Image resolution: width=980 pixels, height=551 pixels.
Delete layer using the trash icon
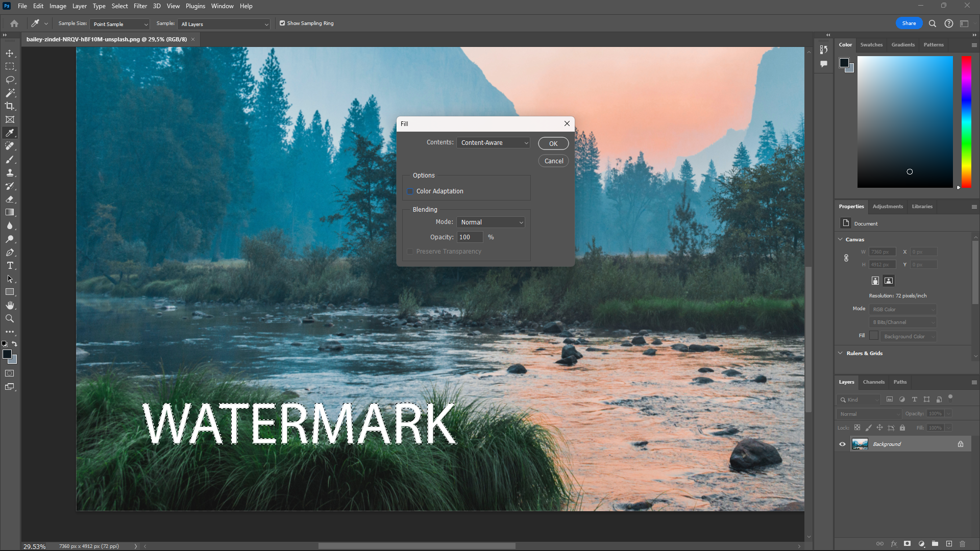click(x=963, y=544)
